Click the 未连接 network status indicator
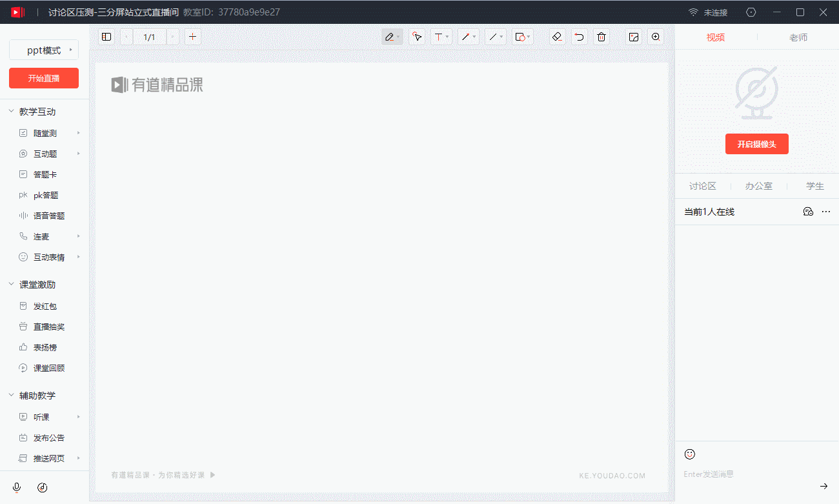839x504 pixels. point(708,12)
